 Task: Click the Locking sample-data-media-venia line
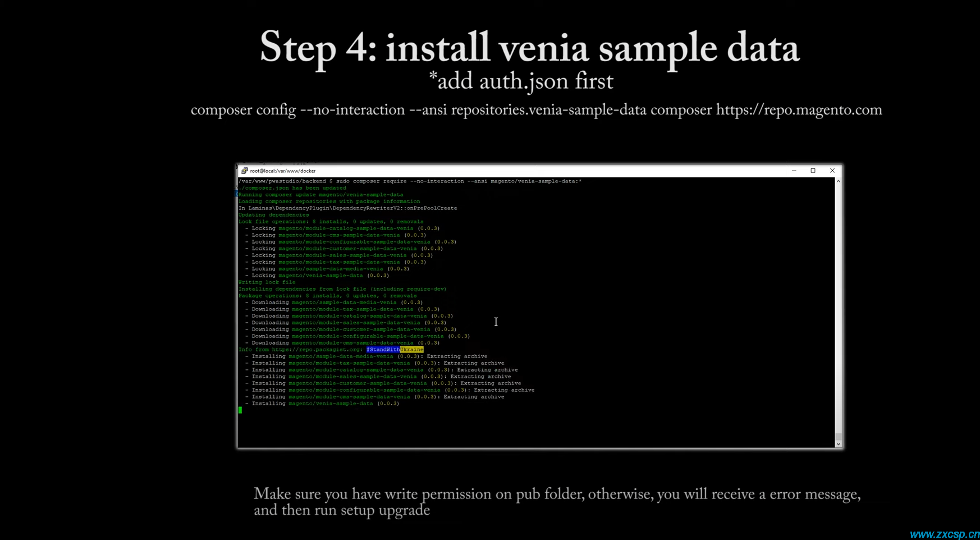327,269
